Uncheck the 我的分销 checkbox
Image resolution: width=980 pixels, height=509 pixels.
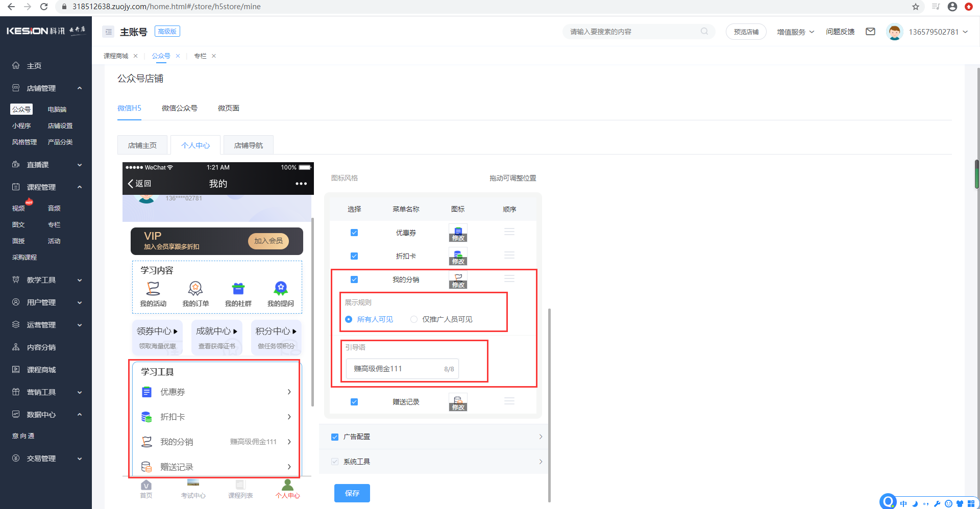(x=354, y=279)
